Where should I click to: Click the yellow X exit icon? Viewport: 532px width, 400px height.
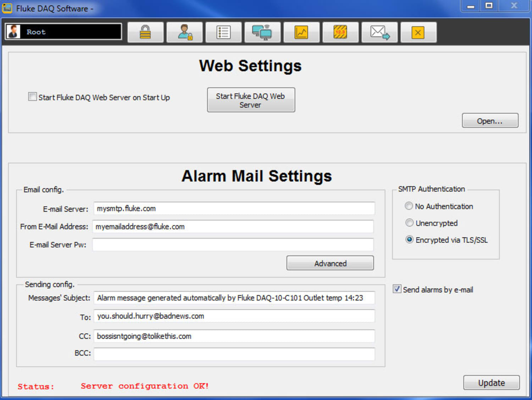[419, 32]
